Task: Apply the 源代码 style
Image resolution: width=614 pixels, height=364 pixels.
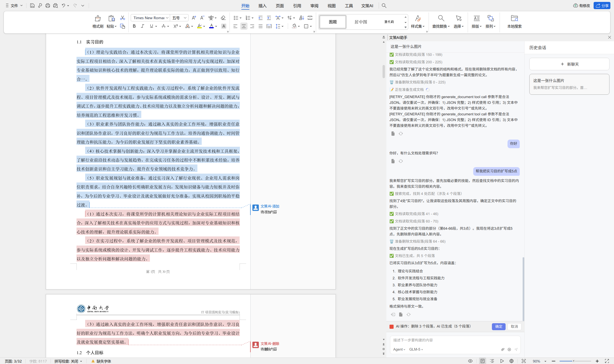Action: click(x=389, y=22)
